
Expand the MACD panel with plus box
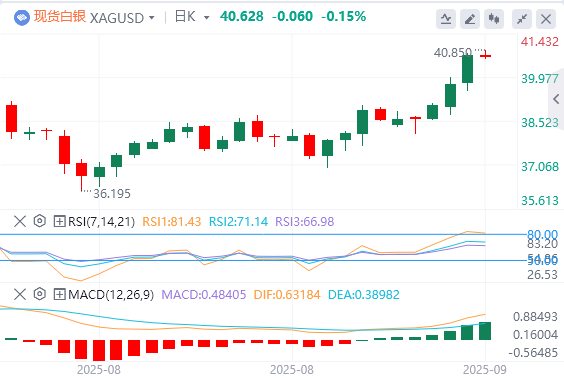(59, 294)
